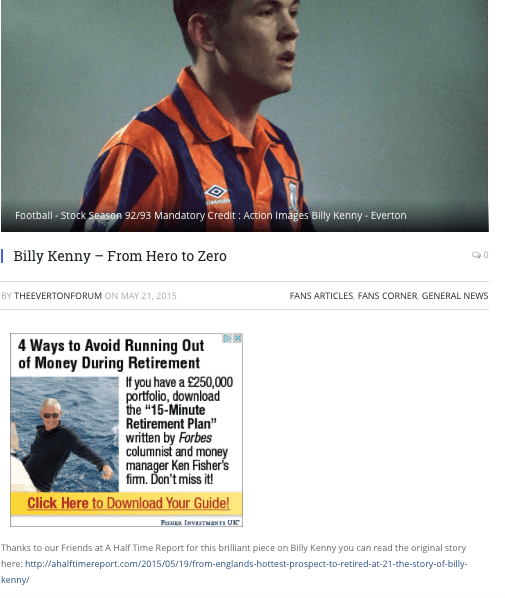Click the ad headline about retirement
This screenshot has height=598, width=505.
[x=111, y=354]
